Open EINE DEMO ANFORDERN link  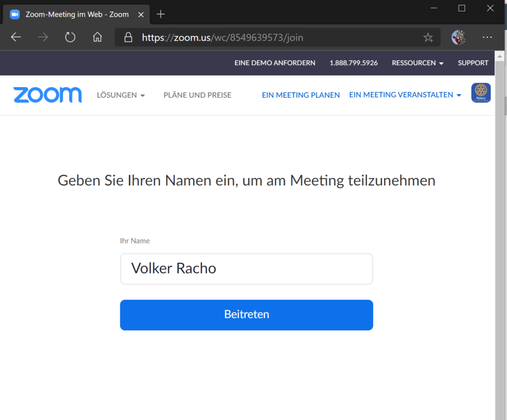pos(274,63)
